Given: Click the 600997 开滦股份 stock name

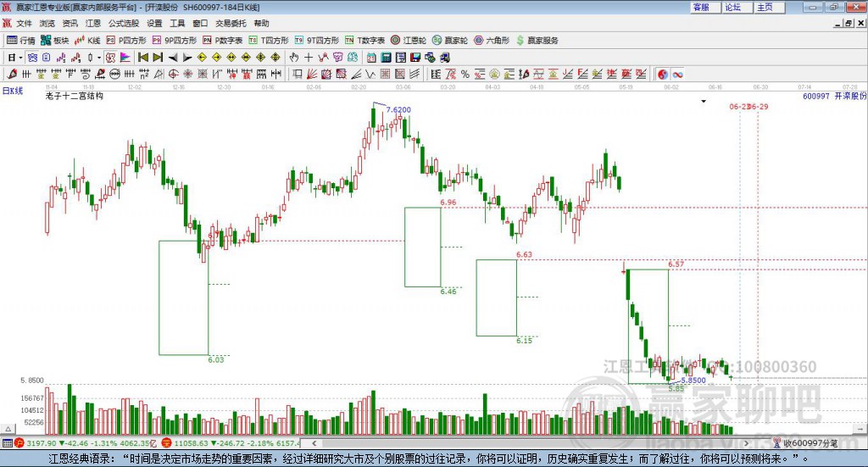Looking at the screenshot, I should pyautogui.click(x=835, y=96).
